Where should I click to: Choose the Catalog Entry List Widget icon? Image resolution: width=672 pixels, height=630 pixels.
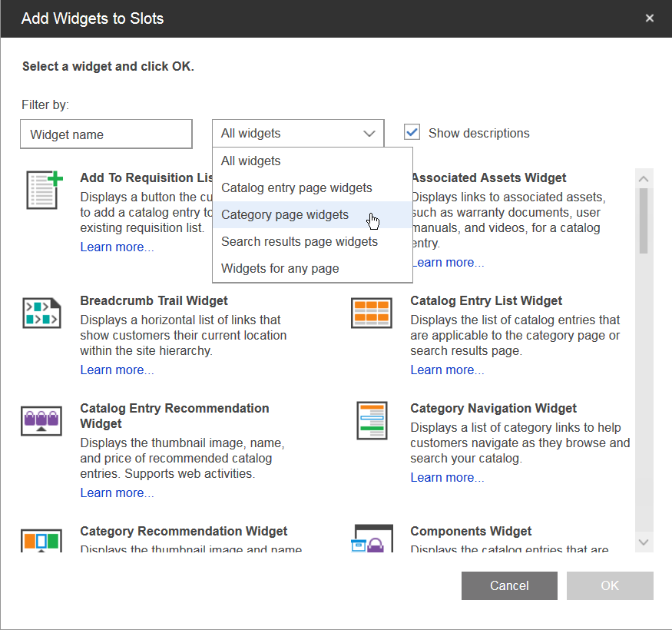tap(372, 313)
